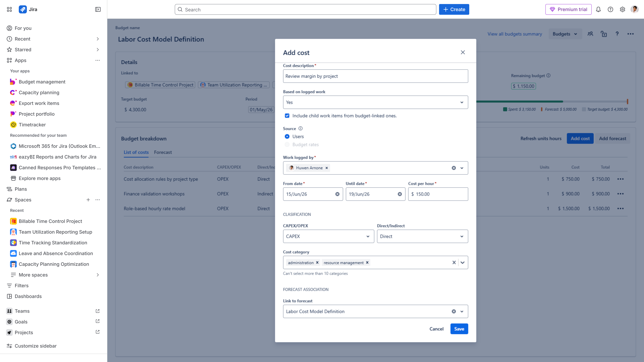Open the Direct/Indirect dropdown
The width and height of the screenshot is (644, 362).
coord(423,236)
